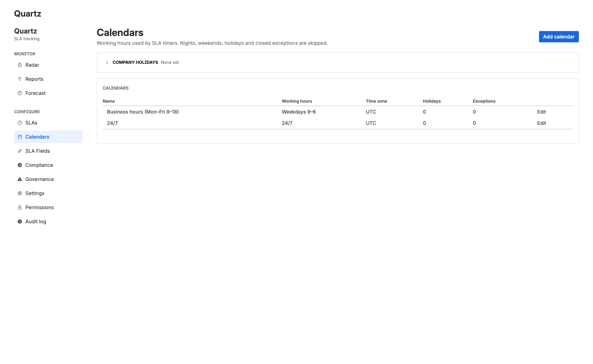Click the Exceptions column header
The image size is (593, 364).
pyautogui.click(x=484, y=101)
